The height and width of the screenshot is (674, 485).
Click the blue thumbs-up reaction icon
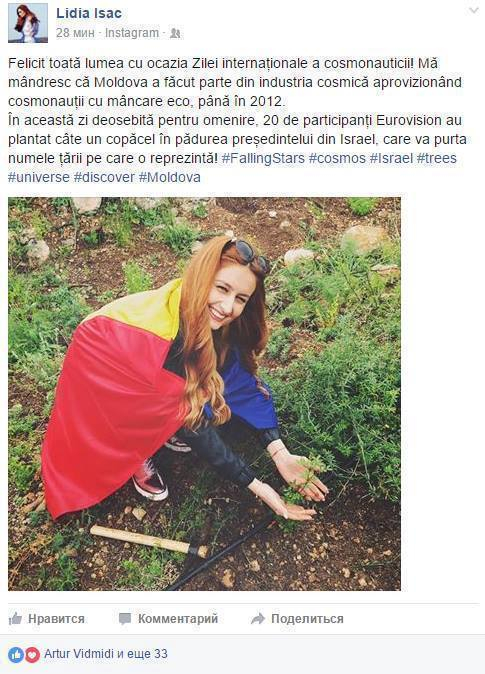point(16,655)
